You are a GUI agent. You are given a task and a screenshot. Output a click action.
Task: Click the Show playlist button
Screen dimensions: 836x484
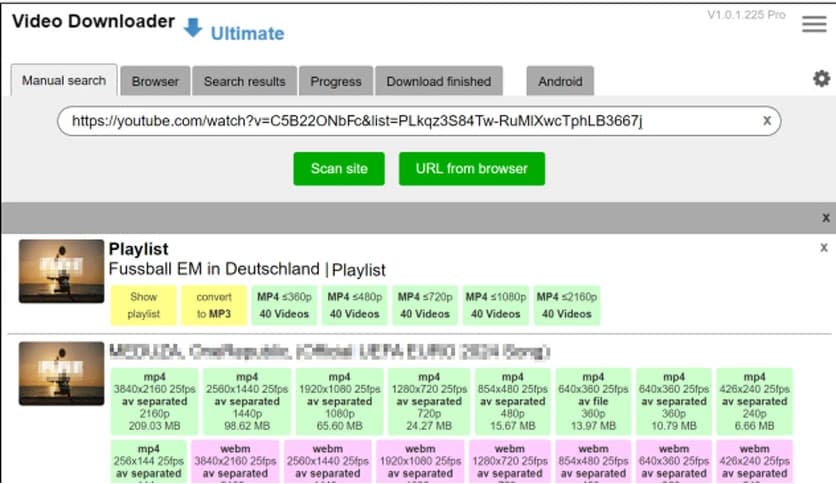click(143, 305)
